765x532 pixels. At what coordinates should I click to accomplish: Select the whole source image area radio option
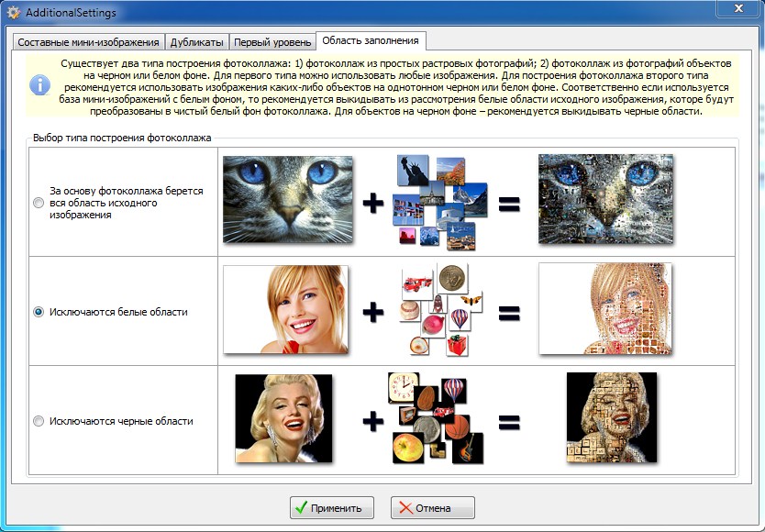(38, 203)
